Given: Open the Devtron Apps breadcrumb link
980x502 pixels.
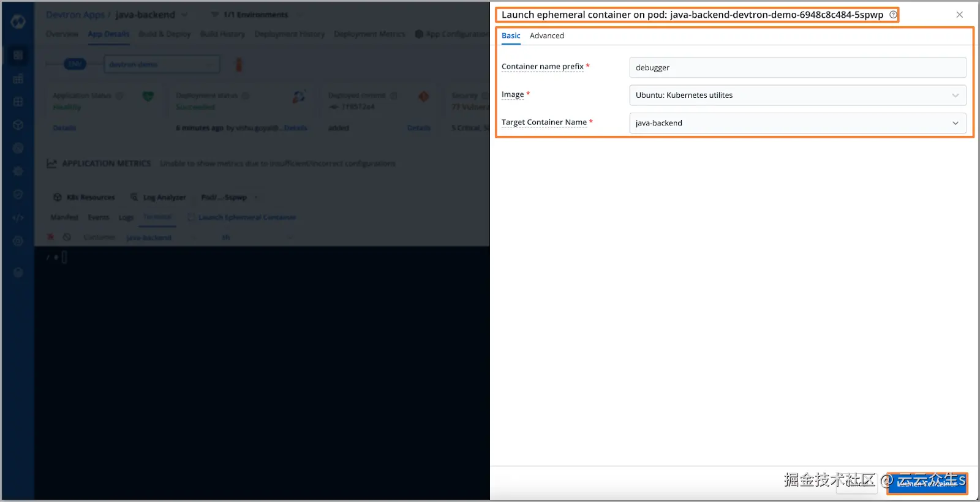Looking at the screenshot, I should pyautogui.click(x=75, y=15).
